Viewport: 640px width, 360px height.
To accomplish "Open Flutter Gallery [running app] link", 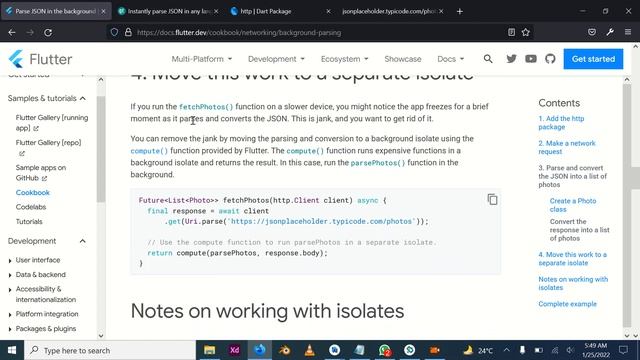I will [x=52, y=123].
